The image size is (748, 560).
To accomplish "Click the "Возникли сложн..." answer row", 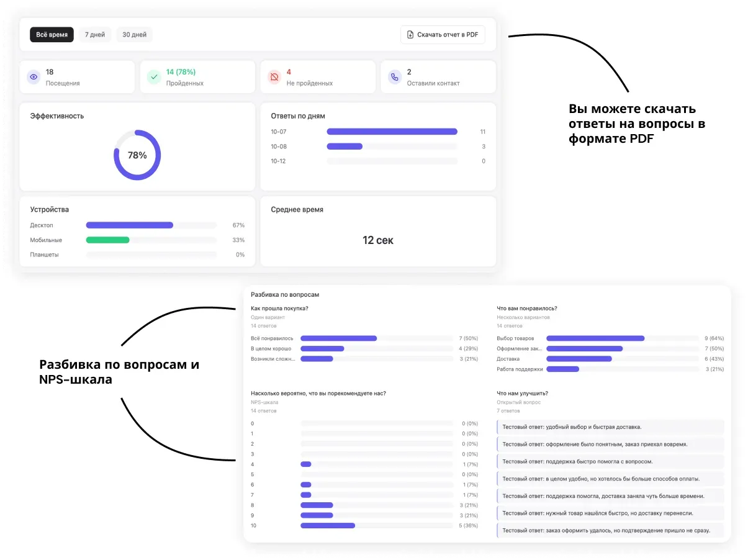I will click(364, 359).
